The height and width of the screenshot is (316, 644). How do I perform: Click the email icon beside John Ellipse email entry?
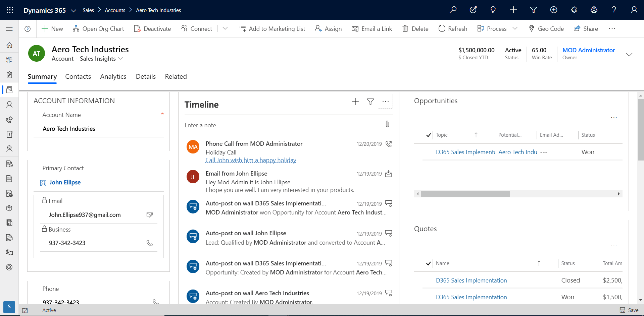[389, 174]
